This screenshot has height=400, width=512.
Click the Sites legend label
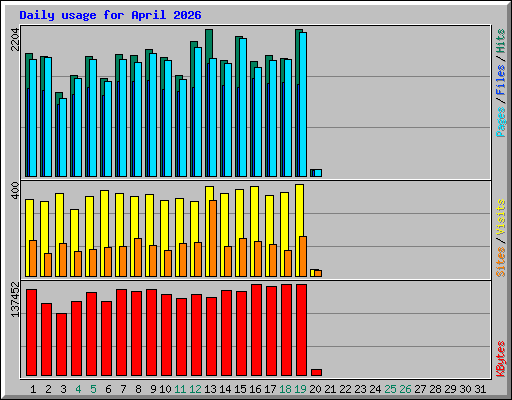click(501, 262)
